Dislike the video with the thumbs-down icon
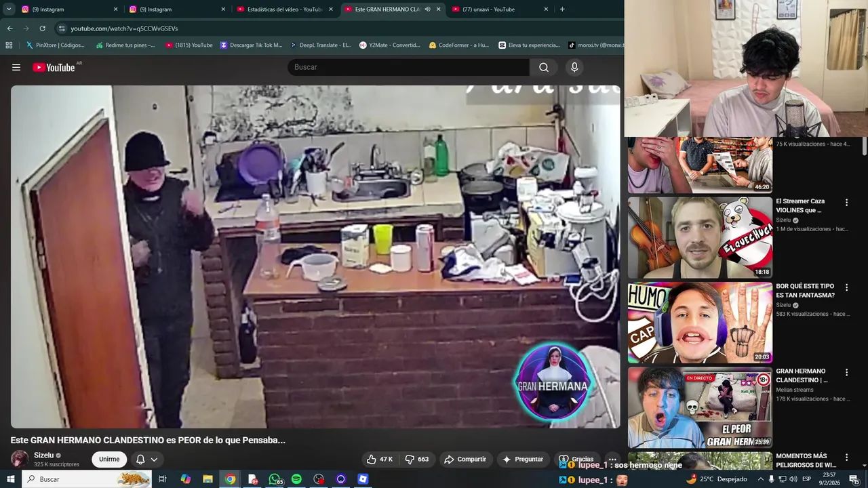Viewport: 868px width, 488px height. 410,459
